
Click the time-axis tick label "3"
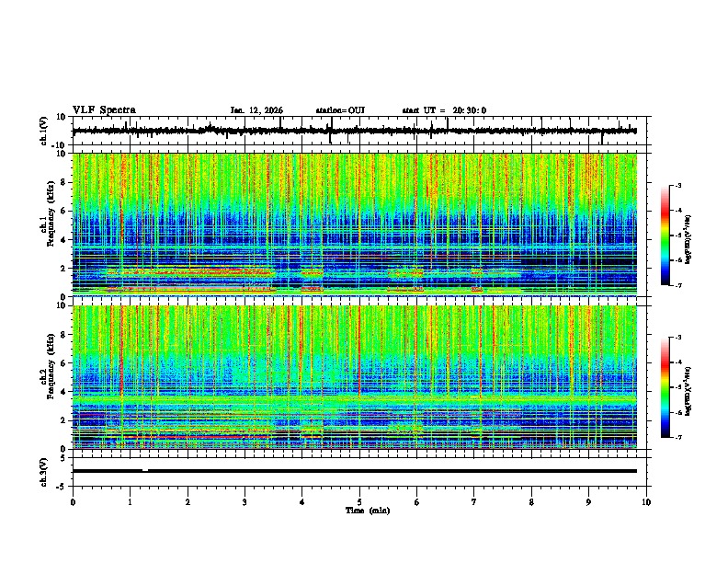pyautogui.click(x=245, y=502)
